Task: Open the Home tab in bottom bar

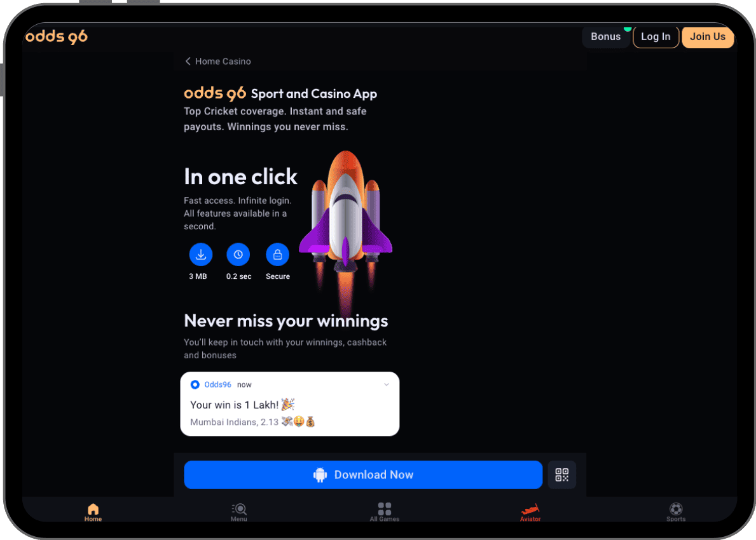Action: tap(93, 512)
